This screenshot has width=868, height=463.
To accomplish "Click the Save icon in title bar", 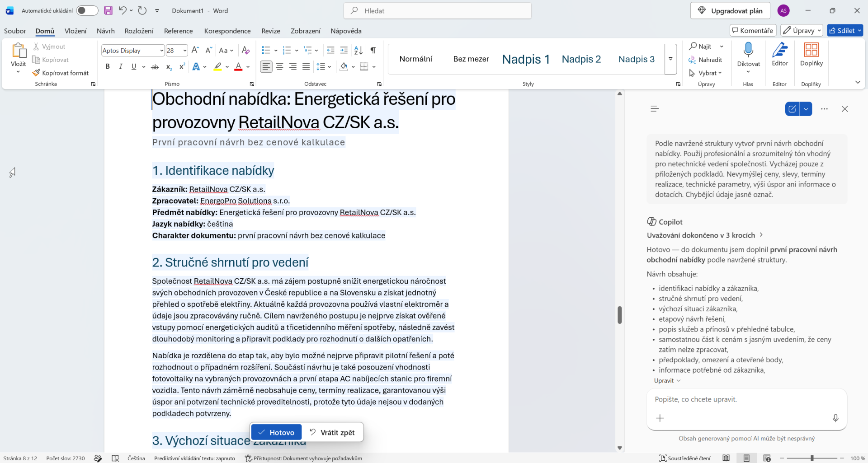I will [x=108, y=10].
